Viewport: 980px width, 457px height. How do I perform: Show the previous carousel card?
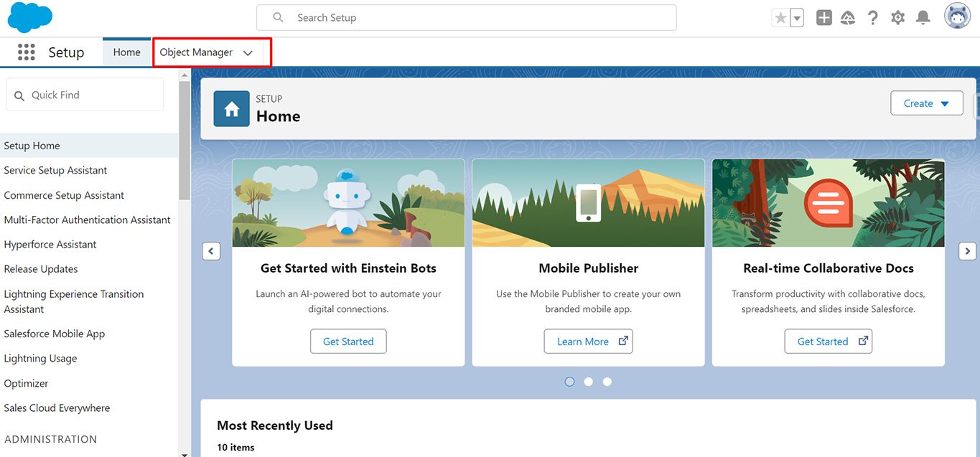pyautogui.click(x=211, y=251)
